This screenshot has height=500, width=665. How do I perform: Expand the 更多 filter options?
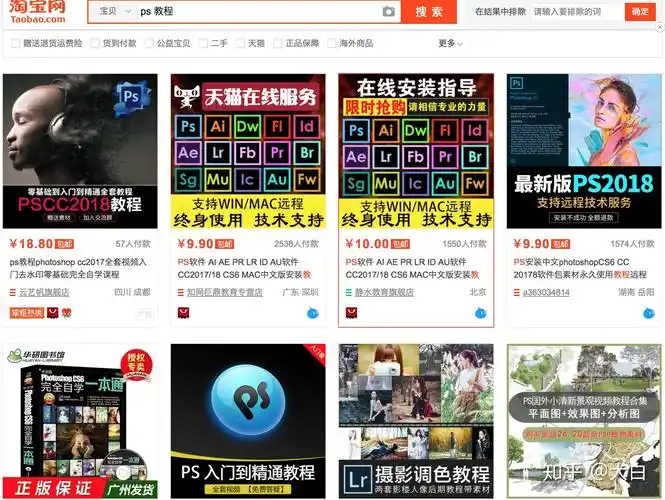click(x=450, y=43)
